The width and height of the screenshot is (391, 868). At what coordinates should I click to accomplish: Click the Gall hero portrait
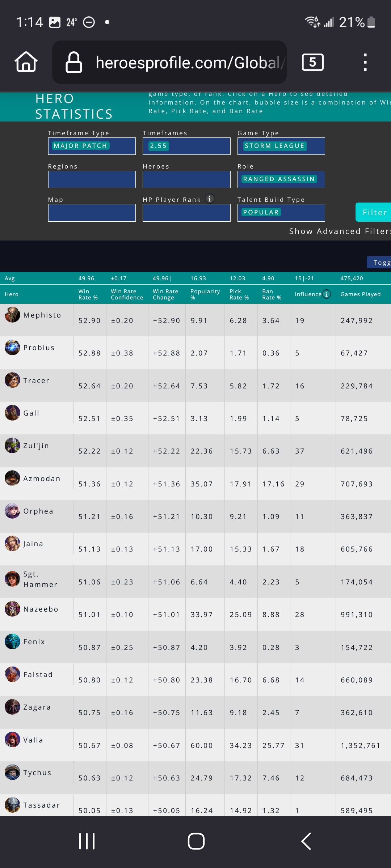pyautogui.click(x=12, y=413)
